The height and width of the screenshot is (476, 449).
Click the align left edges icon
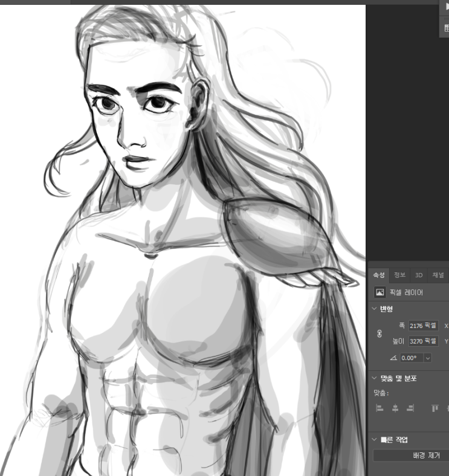coord(380,408)
